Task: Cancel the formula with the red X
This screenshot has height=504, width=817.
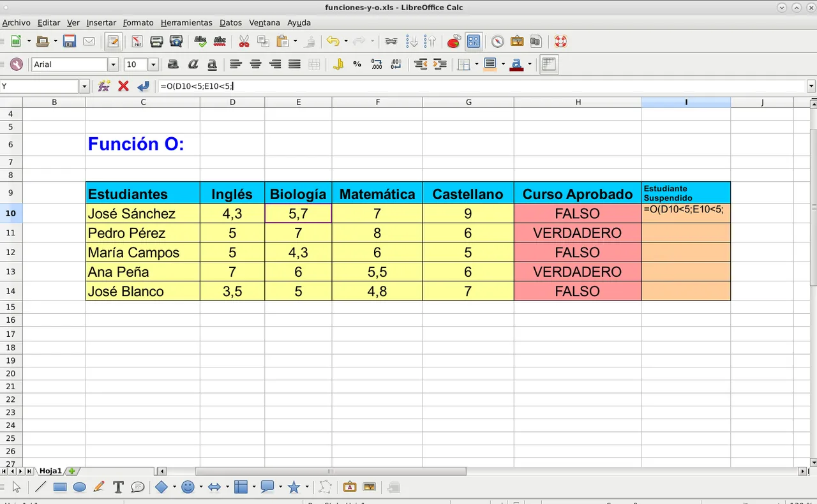Action: [x=123, y=86]
